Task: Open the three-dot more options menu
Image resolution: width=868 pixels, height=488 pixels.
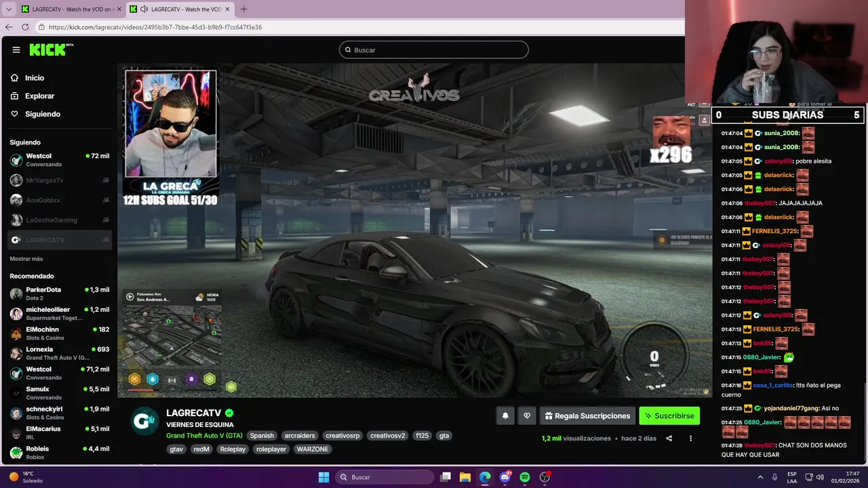Action: point(690,439)
